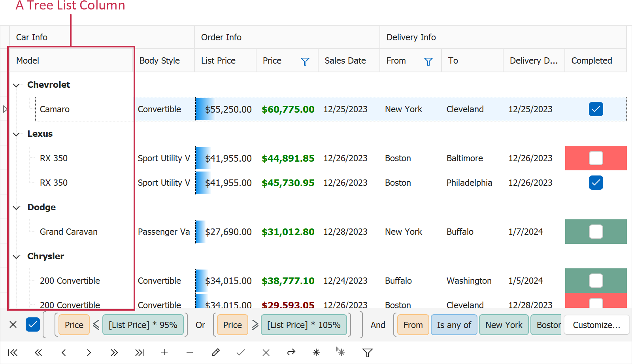Image resolution: width=632 pixels, height=364 pixels.
Task: Open the Customize... filter button
Action: [596, 325]
